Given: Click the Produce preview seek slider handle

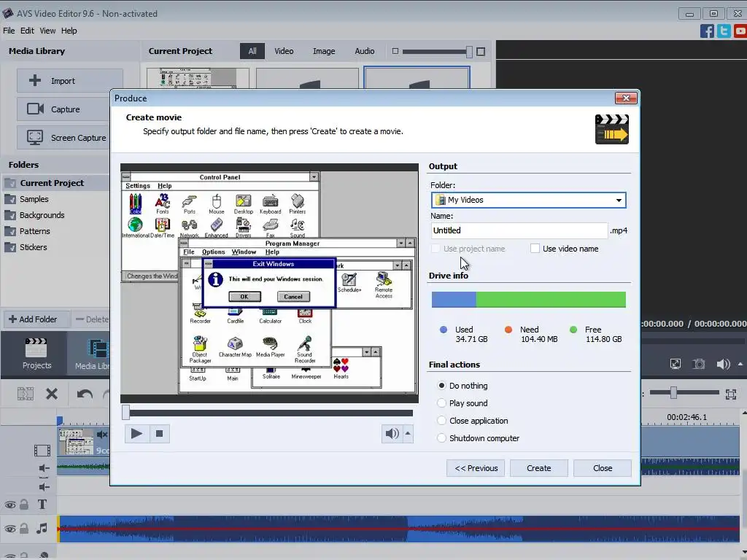Looking at the screenshot, I should point(125,413).
